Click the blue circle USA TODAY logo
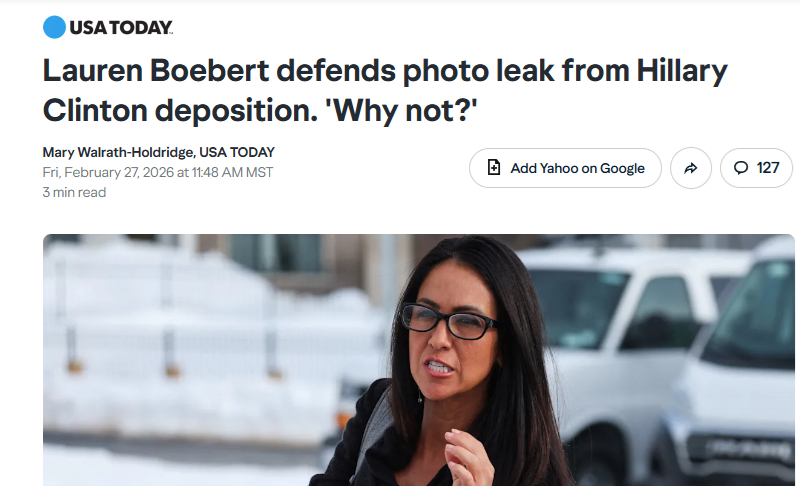Image resolution: width=800 pixels, height=486 pixels. pyautogui.click(x=54, y=27)
